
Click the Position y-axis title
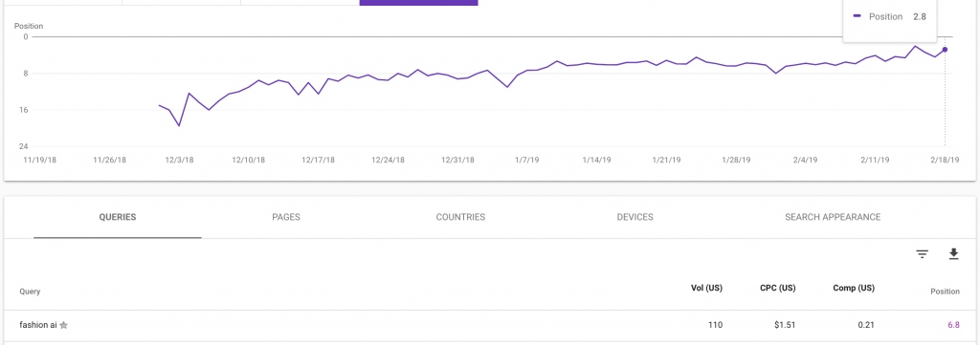(x=29, y=26)
